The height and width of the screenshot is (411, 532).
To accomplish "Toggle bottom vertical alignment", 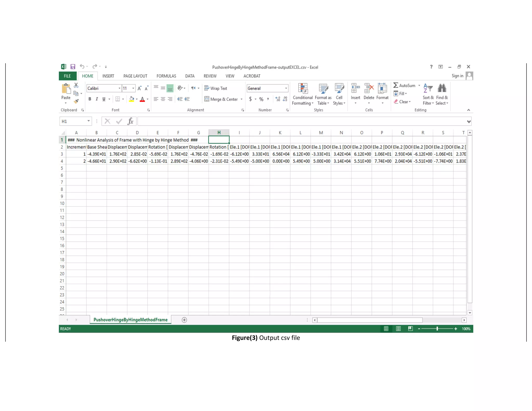I will 170,88.
